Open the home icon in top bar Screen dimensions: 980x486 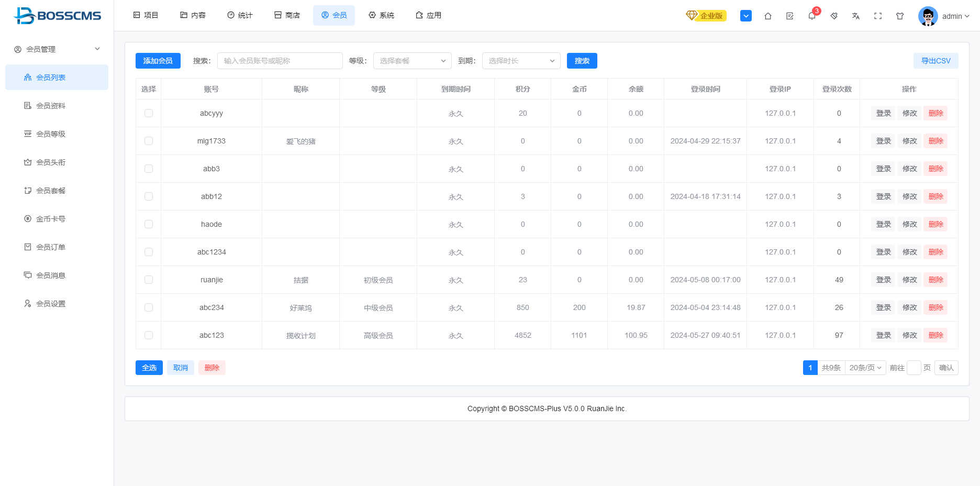pyautogui.click(x=768, y=16)
